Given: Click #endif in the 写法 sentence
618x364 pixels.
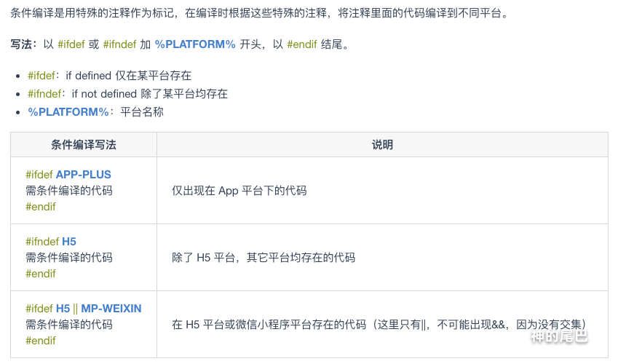Looking at the screenshot, I should tap(302, 44).
